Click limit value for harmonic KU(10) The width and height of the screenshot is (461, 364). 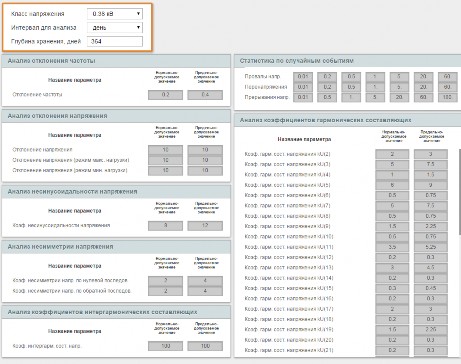(431, 237)
